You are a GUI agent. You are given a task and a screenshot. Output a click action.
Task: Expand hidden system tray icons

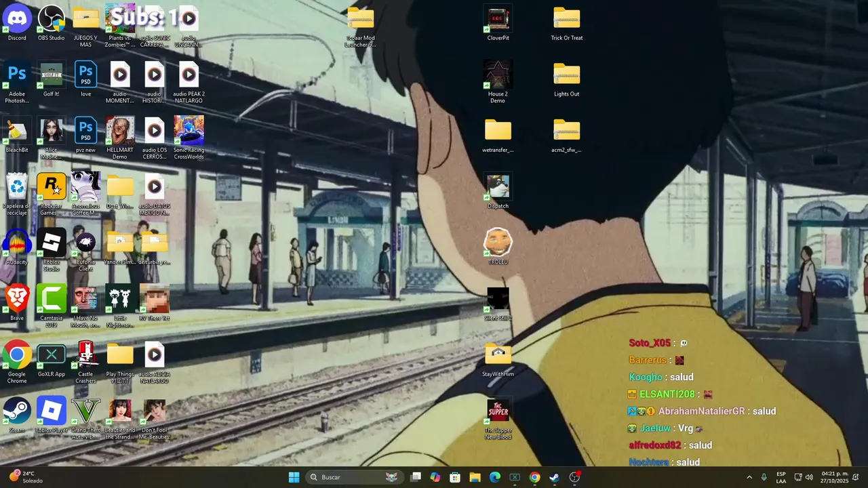point(749,477)
